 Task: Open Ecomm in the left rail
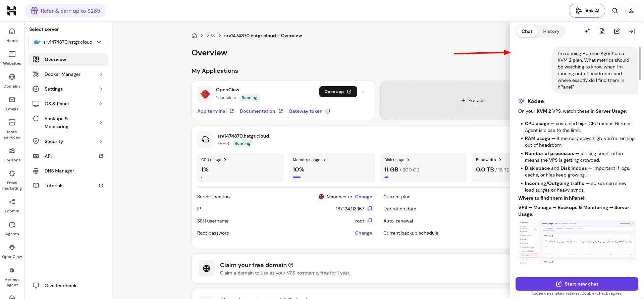pyautogui.click(x=12, y=206)
